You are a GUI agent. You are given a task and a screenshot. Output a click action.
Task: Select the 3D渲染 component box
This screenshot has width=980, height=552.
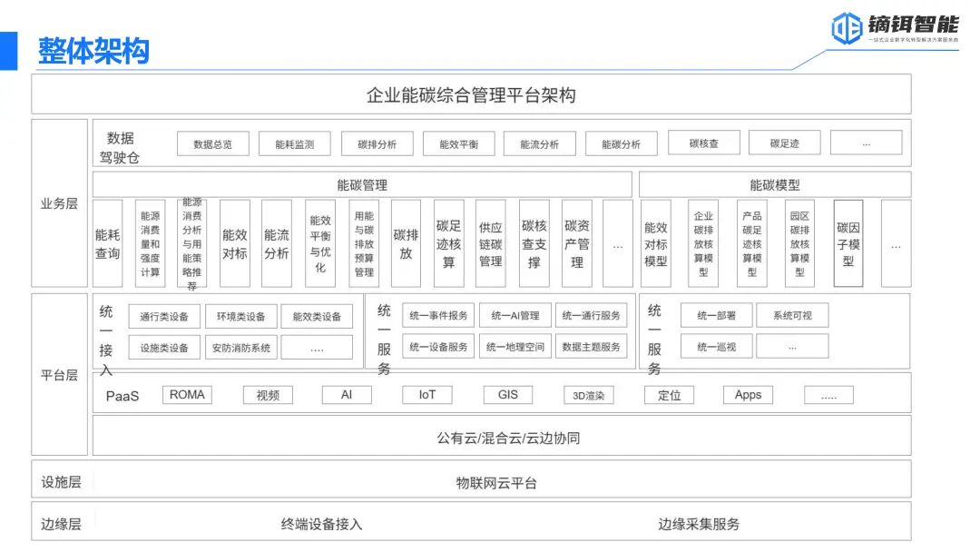[x=588, y=396]
